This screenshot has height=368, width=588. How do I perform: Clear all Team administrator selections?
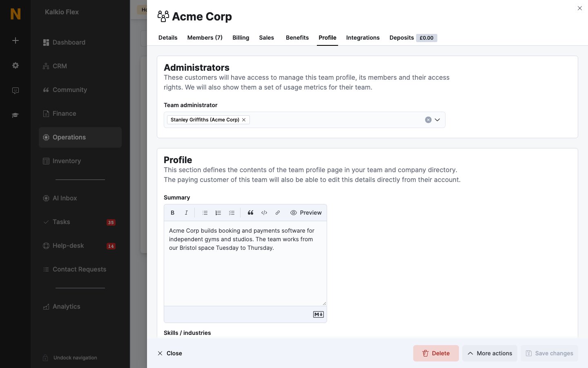coord(428,120)
